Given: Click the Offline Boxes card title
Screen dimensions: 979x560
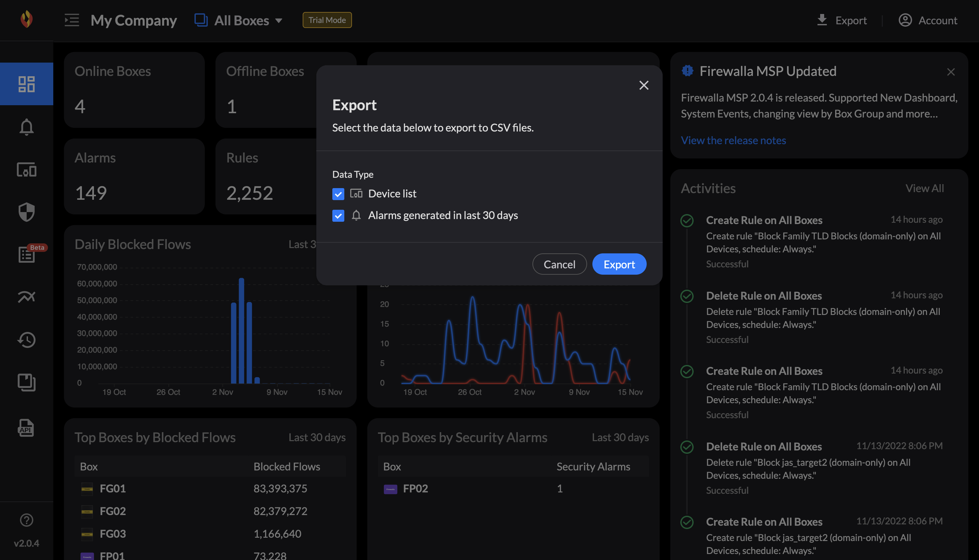Looking at the screenshot, I should click(265, 71).
